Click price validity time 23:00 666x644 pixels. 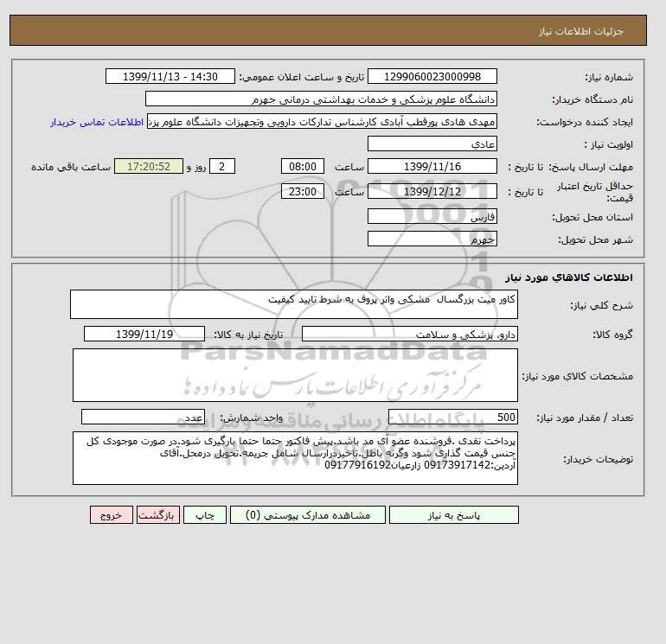(303, 191)
